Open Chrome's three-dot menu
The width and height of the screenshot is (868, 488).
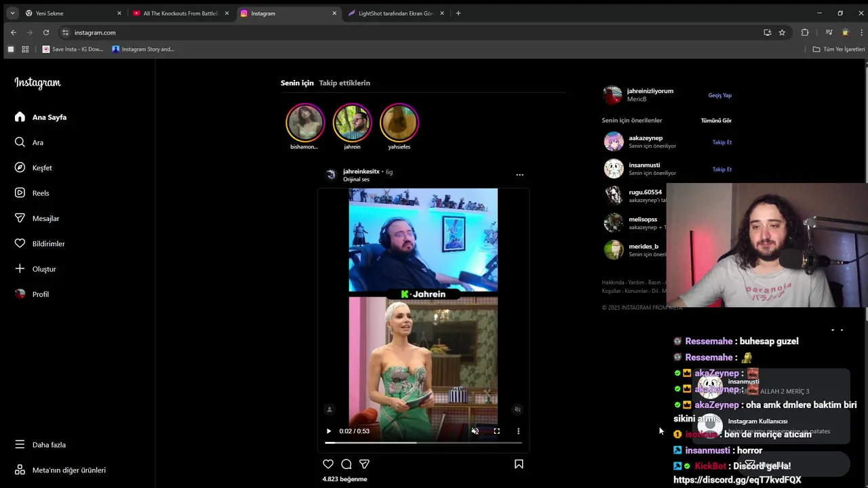point(861,33)
